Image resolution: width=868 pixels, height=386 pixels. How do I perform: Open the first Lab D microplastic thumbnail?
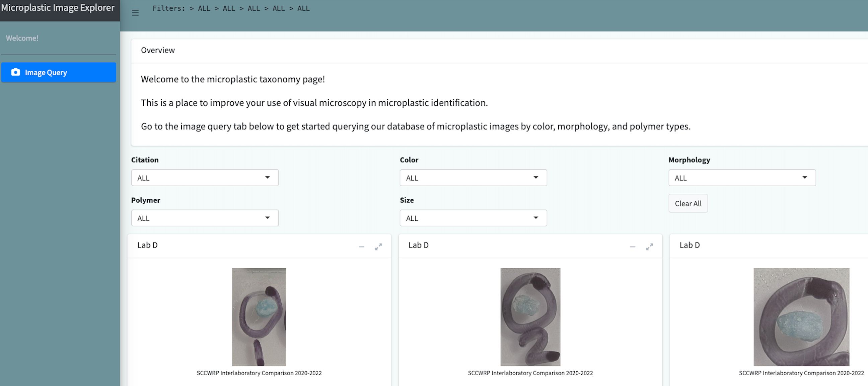point(259,317)
